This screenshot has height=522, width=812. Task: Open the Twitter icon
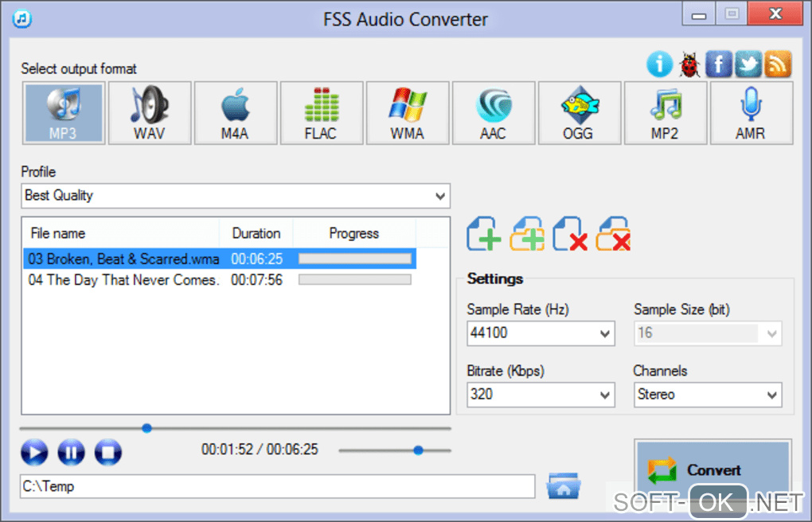pos(748,64)
